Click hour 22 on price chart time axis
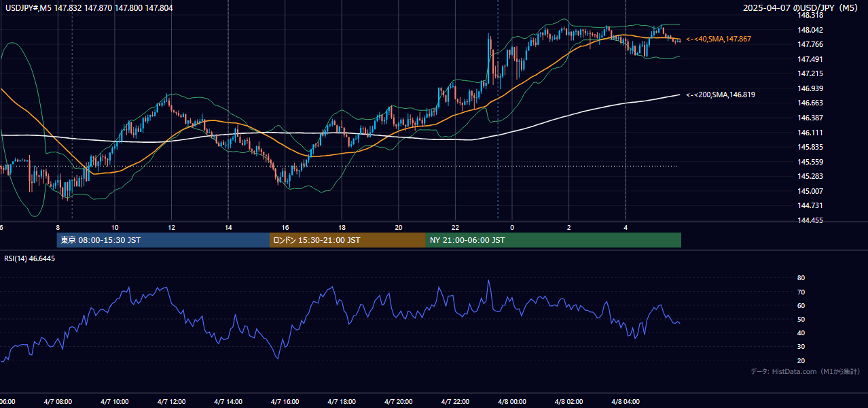 pyautogui.click(x=455, y=227)
